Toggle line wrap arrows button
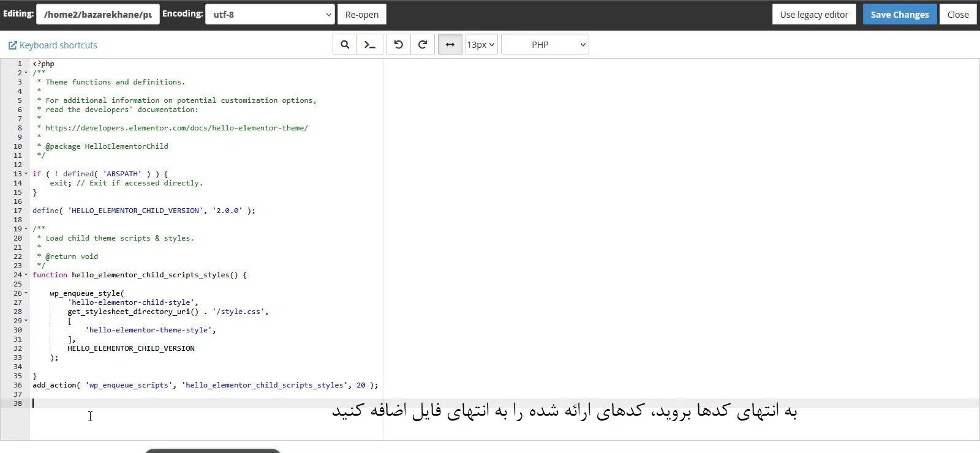This screenshot has height=453, width=980. [450, 44]
